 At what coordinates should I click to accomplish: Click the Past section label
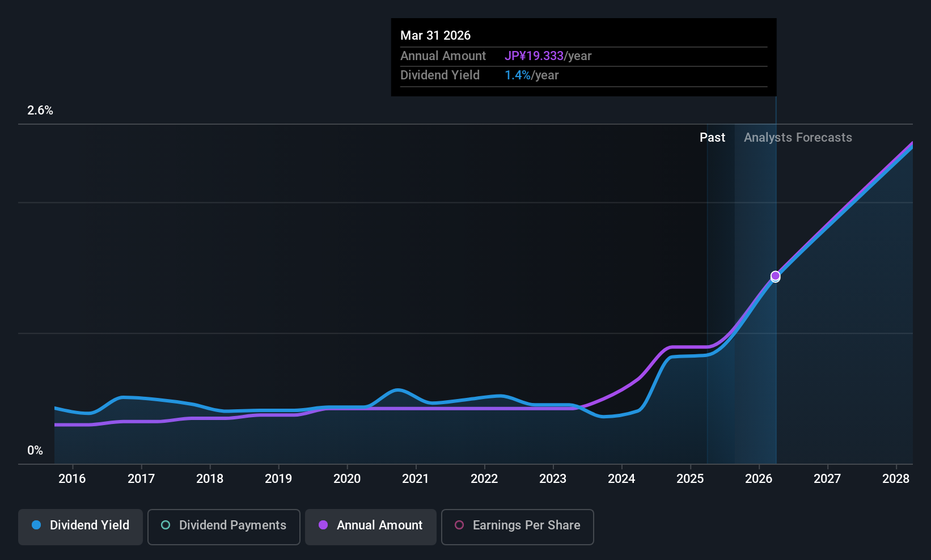point(712,137)
